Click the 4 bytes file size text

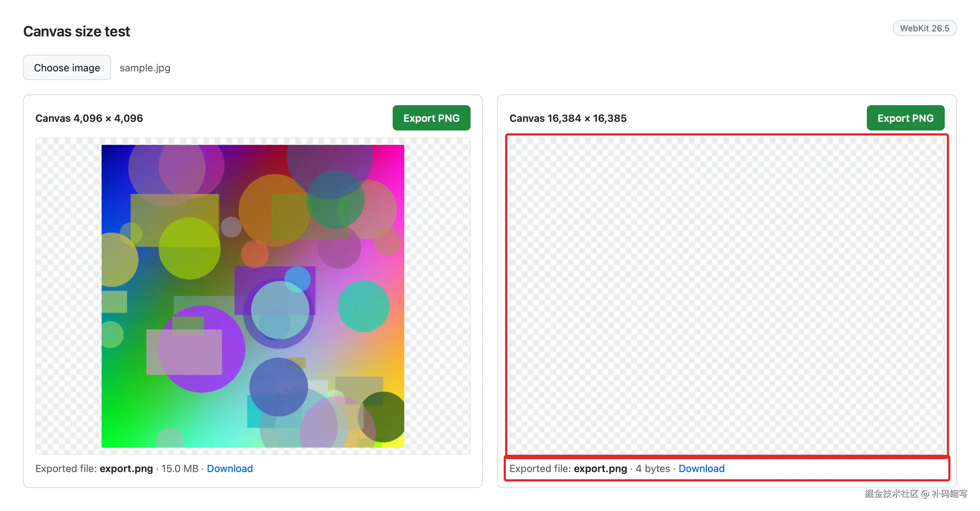pyautogui.click(x=653, y=468)
